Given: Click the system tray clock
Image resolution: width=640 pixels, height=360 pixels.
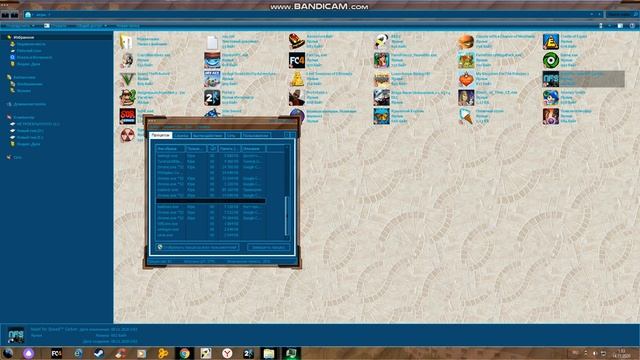Looking at the screenshot, I should (621, 353).
